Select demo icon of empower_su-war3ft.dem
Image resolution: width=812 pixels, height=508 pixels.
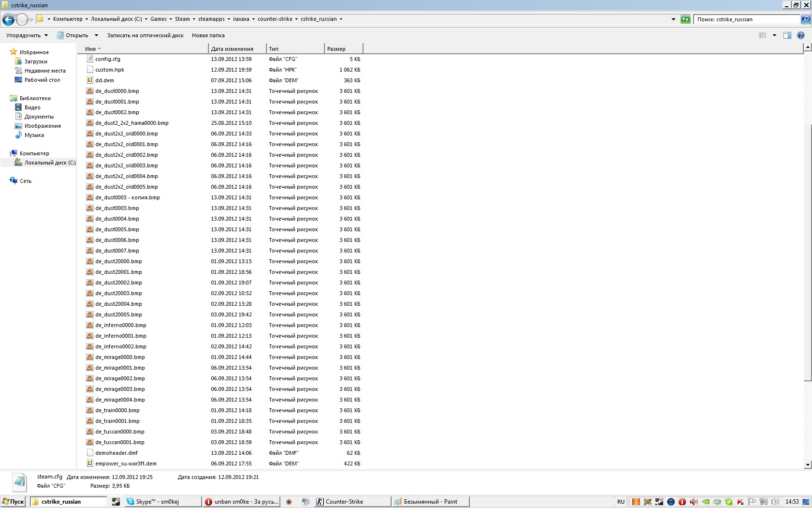pyautogui.click(x=89, y=463)
